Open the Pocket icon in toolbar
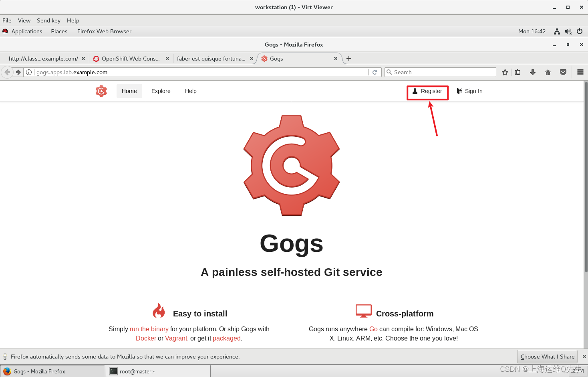 tap(563, 72)
